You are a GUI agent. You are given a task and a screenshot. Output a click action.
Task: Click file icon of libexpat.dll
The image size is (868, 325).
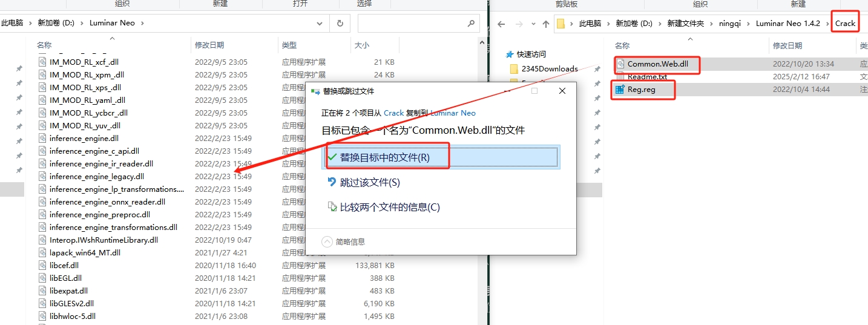[42, 291]
